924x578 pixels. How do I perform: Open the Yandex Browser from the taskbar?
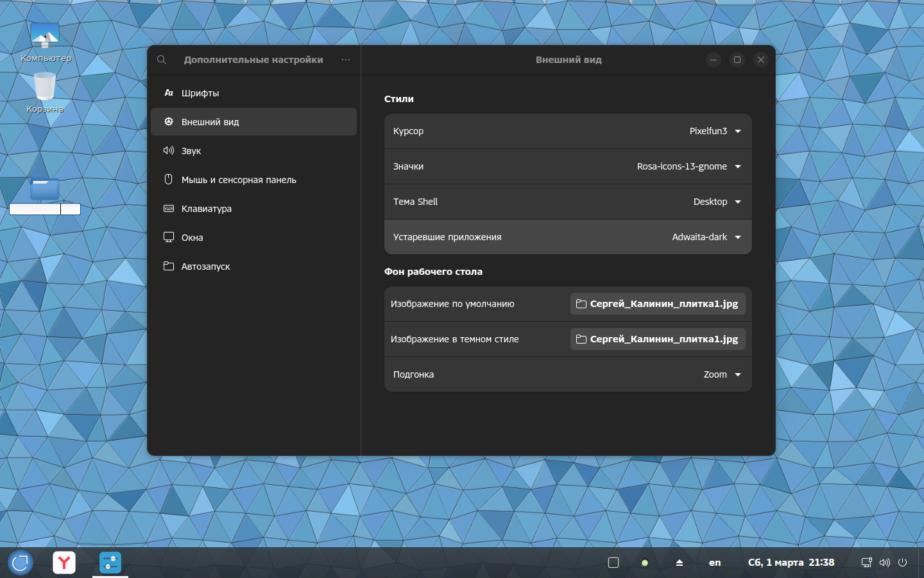pyautogui.click(x=64, y=563)
